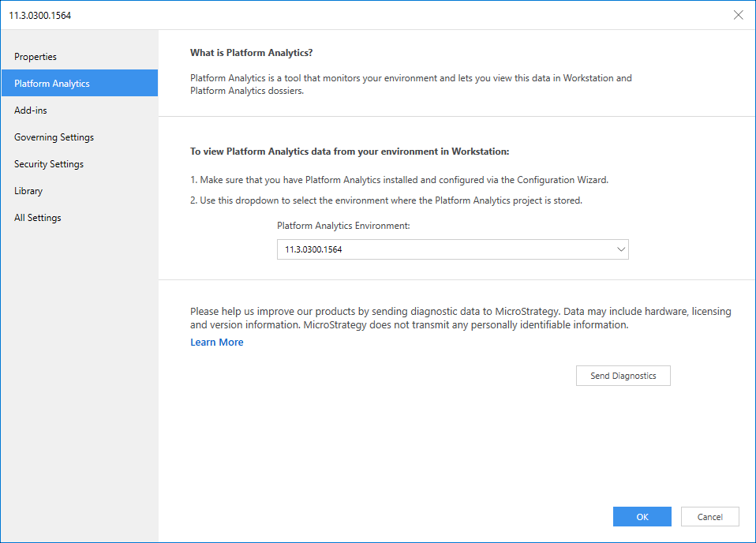Click the 'What is Platform Analytics?' heading
The width and height of the screenshot is (756, 543).
251,53
